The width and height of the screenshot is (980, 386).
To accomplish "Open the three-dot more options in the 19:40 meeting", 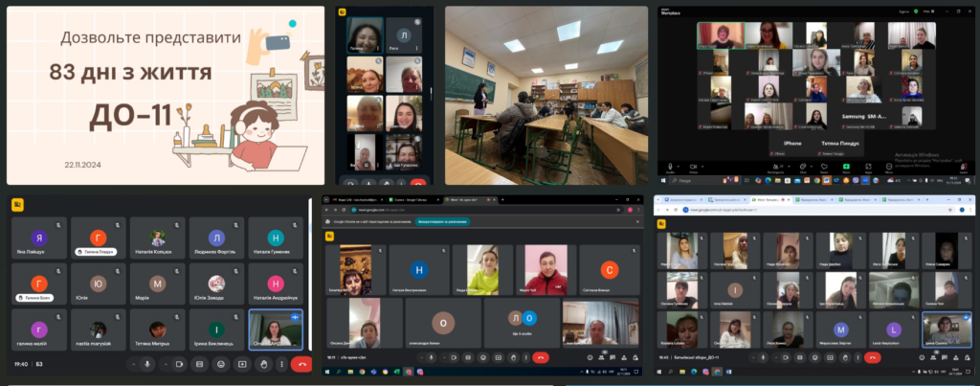I will tap(280, 364).
